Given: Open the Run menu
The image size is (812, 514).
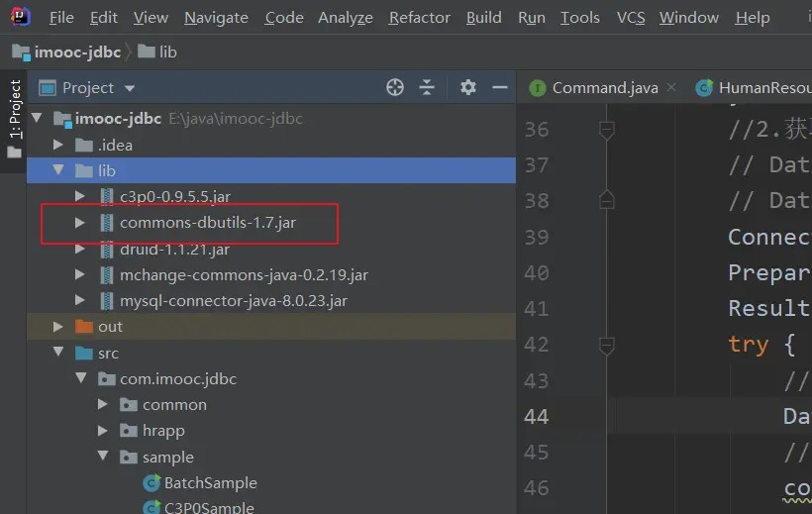Looking at the screenshot, I should point(532,18).
